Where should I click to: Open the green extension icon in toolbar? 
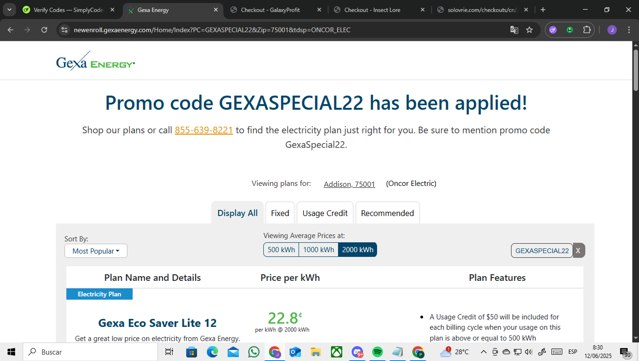click(570, 30)
